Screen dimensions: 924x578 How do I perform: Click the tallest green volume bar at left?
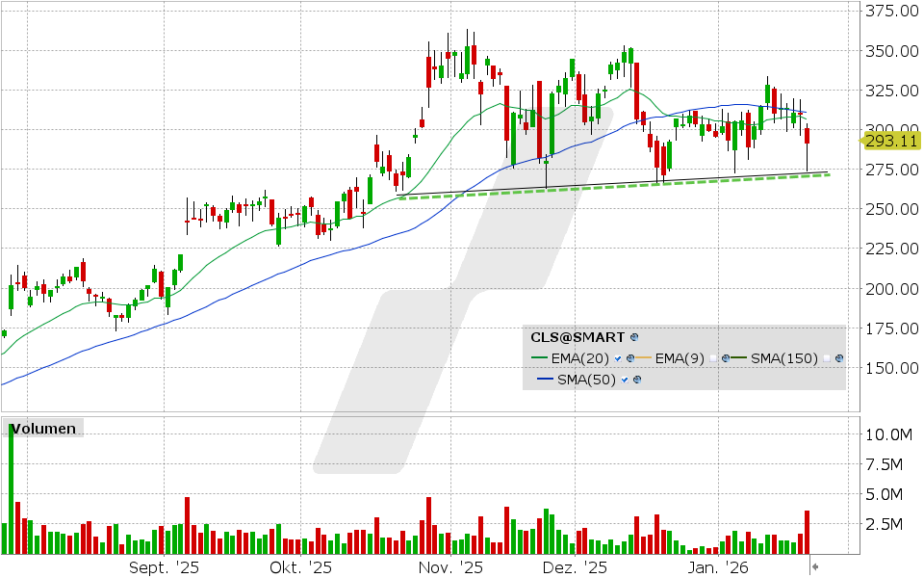click(12, 489)
